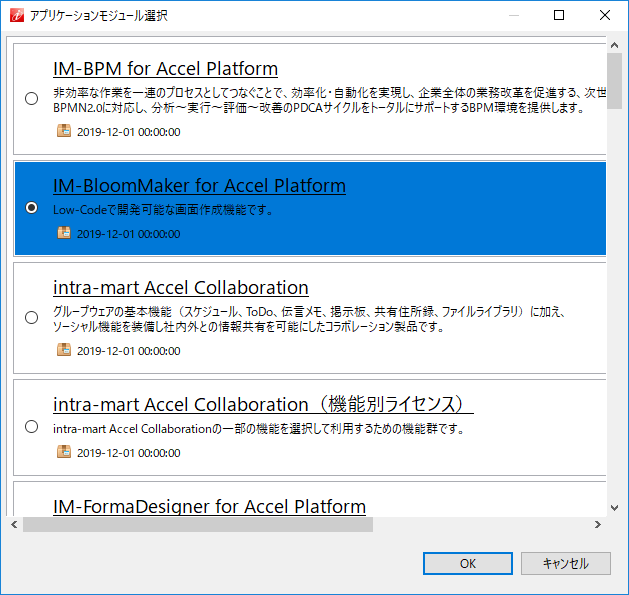629x595 pixels.
Task: Click the date under 機能別ライセンス entry
Action: [128, 453]
